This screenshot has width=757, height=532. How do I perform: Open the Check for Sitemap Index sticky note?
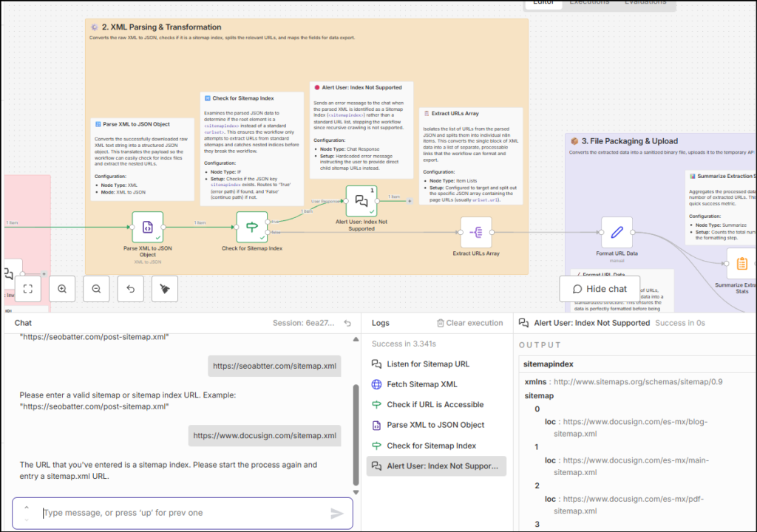251,149
